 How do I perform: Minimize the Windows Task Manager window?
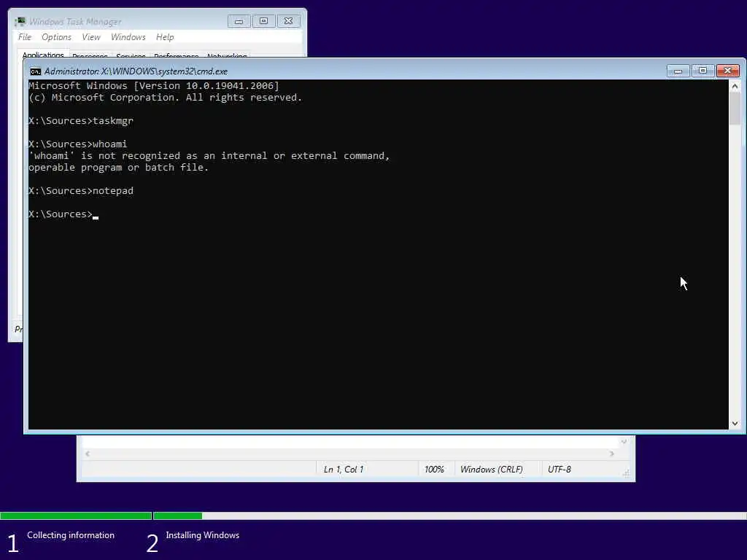pos(239,21)
